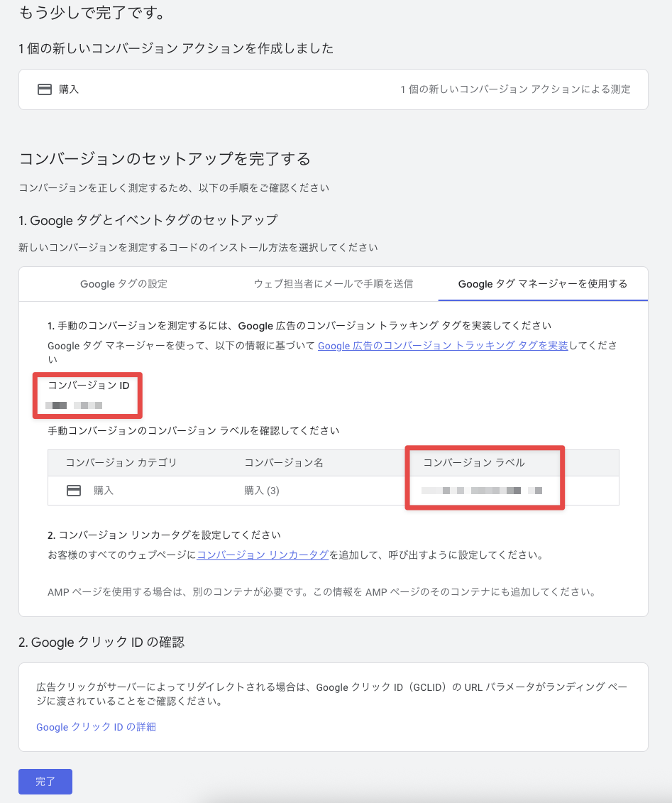The width and height of the screenshot is (672, 803).
Task: Select the Google タグ マネージャーを使用する tab
Action: tap(543, 284)
